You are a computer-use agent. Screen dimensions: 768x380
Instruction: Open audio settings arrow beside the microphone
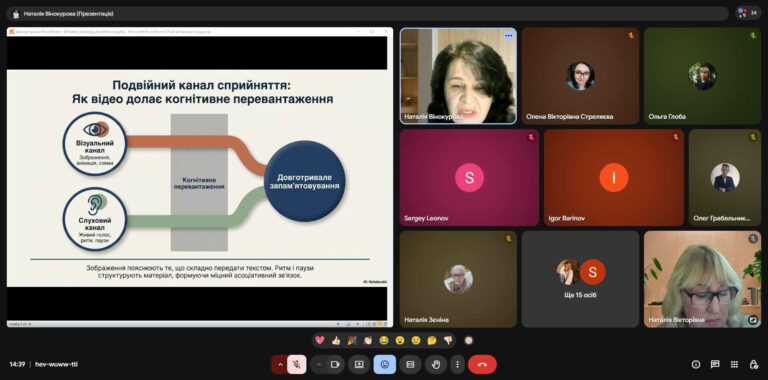click(x=280, y=364)
